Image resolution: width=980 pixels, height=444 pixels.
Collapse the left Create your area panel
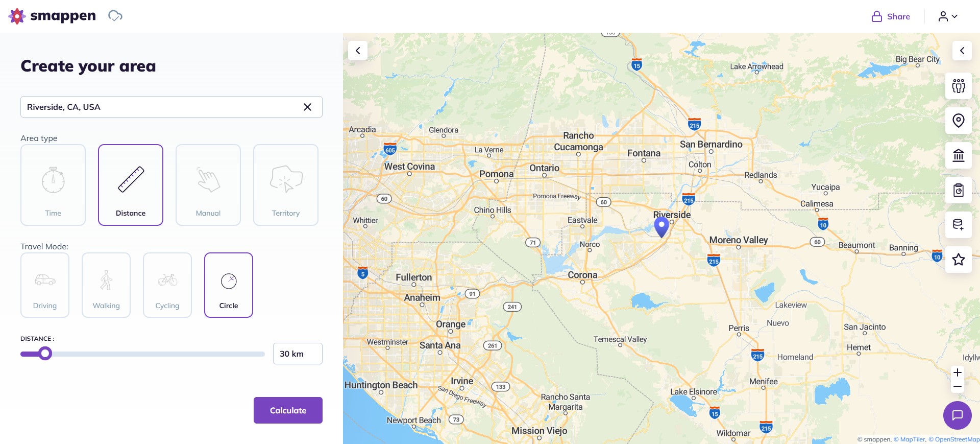pos(358,51)
